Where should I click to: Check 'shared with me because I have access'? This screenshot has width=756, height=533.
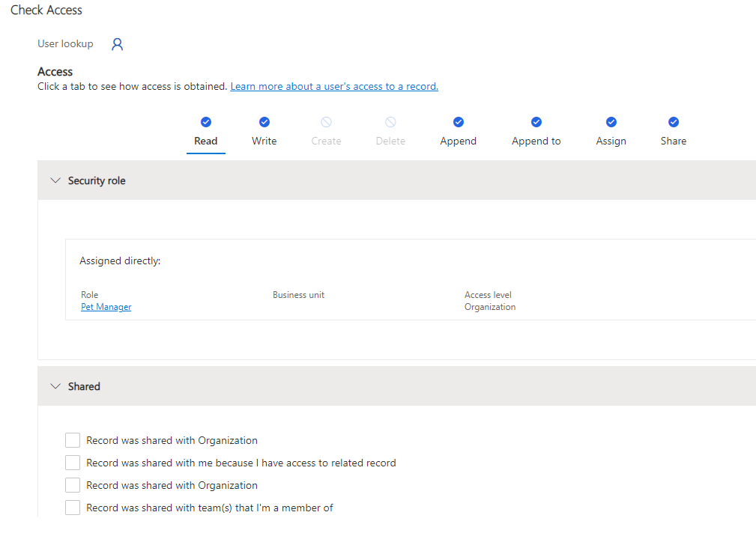tap(72, 463)
